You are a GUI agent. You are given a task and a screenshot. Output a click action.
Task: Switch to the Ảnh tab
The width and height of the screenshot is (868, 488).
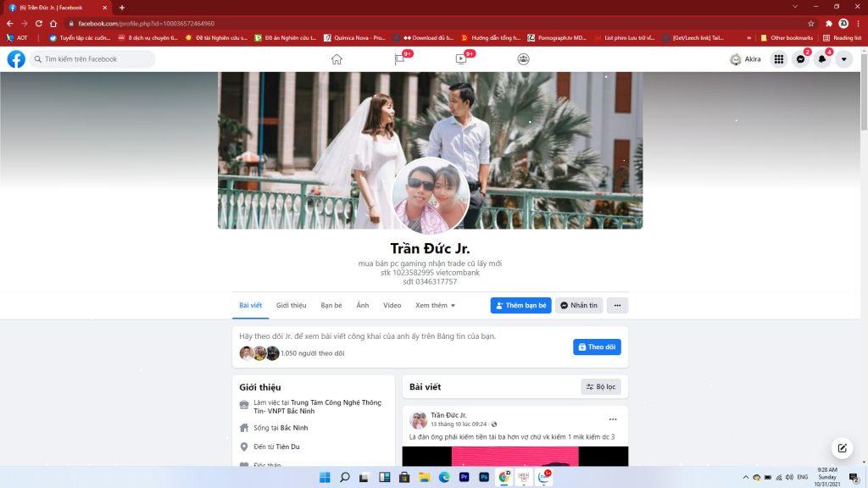pos(363,305)
